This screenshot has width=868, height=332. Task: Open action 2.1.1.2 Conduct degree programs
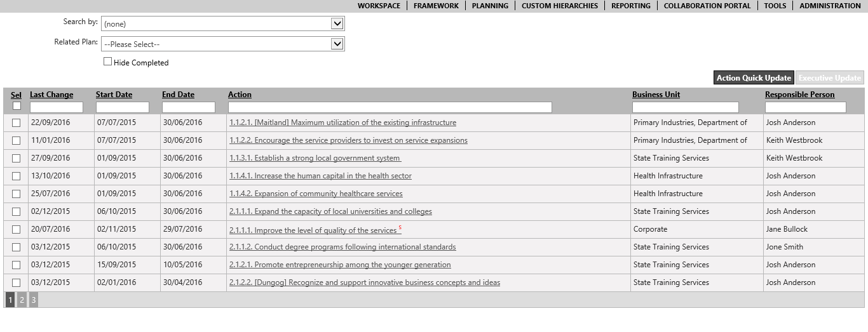(342, 247)
